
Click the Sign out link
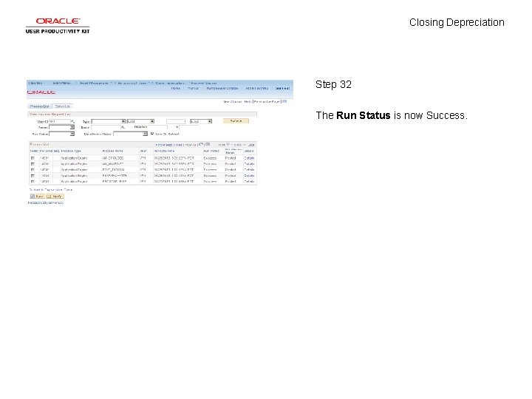pyautogui.click(x=282, y=88)
